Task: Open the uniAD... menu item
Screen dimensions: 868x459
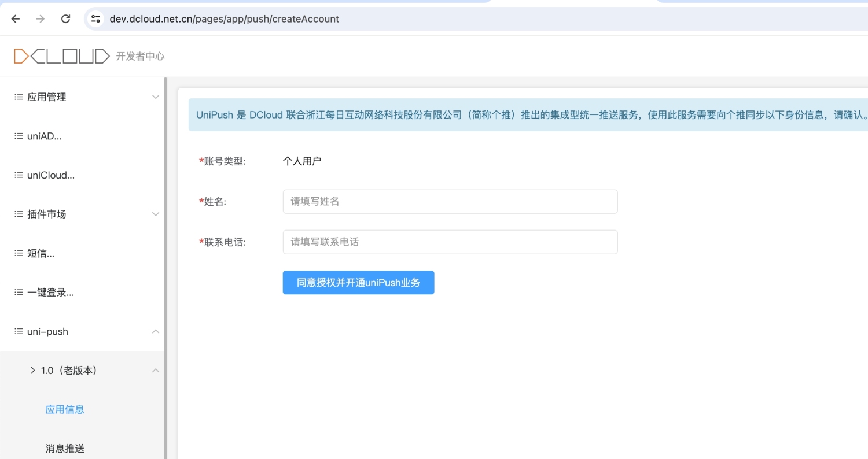Action: pyautogui.click(x=45, y=136)
